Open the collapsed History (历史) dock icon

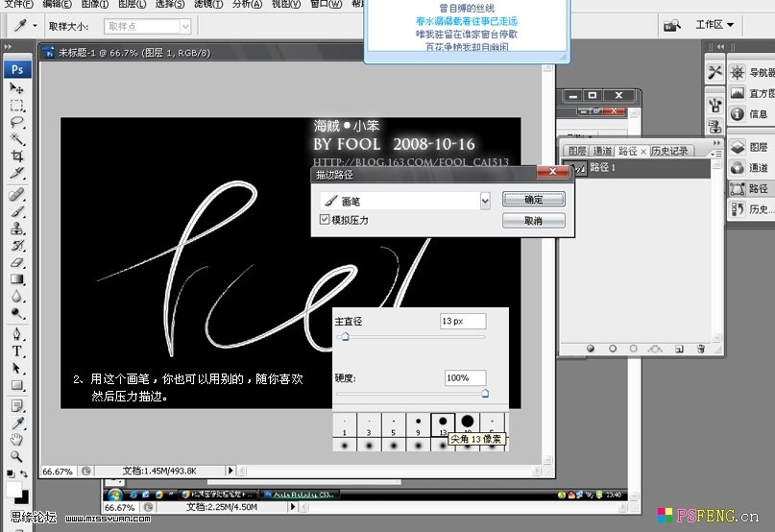[x=738, y=209]
